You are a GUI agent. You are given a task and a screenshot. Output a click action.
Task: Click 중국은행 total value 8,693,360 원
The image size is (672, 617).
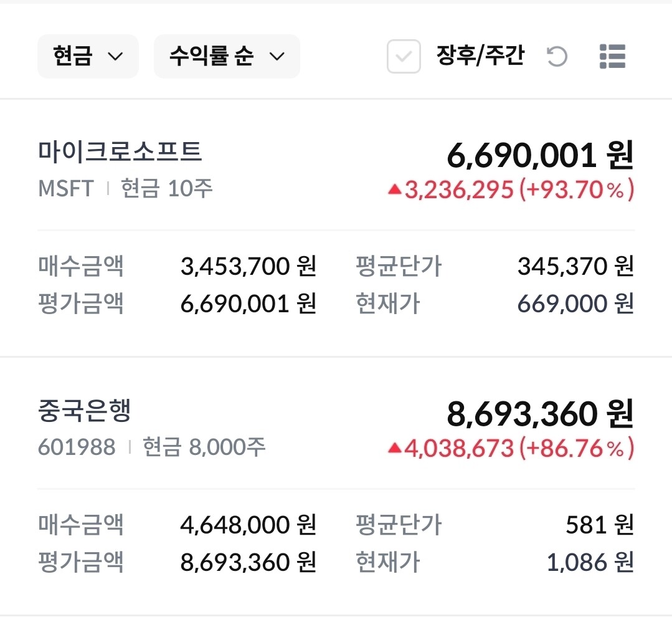coord(540,414)
